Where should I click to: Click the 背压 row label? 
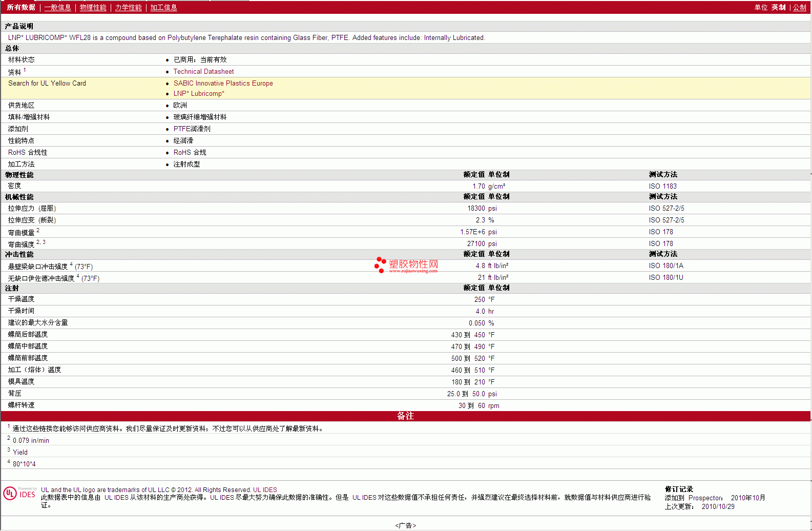point(14,394)
